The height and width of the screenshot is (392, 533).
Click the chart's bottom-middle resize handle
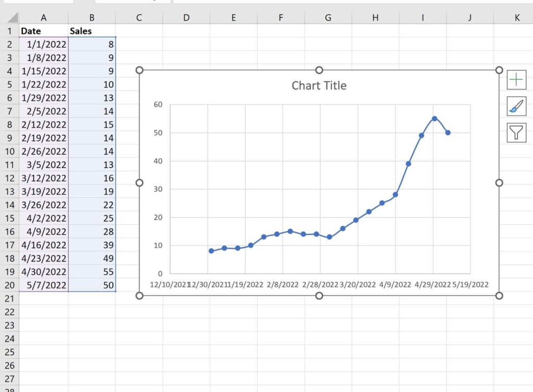point(319,296)
